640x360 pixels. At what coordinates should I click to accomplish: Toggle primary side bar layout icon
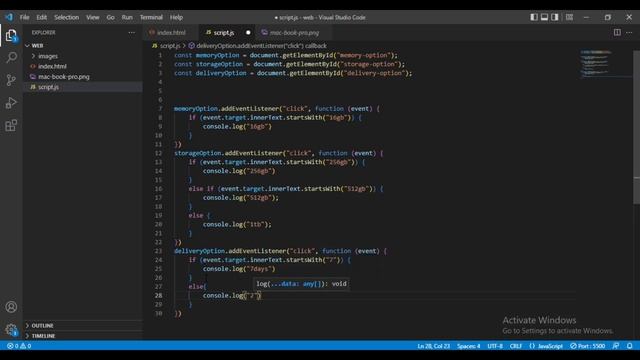[x=534, y=17]
